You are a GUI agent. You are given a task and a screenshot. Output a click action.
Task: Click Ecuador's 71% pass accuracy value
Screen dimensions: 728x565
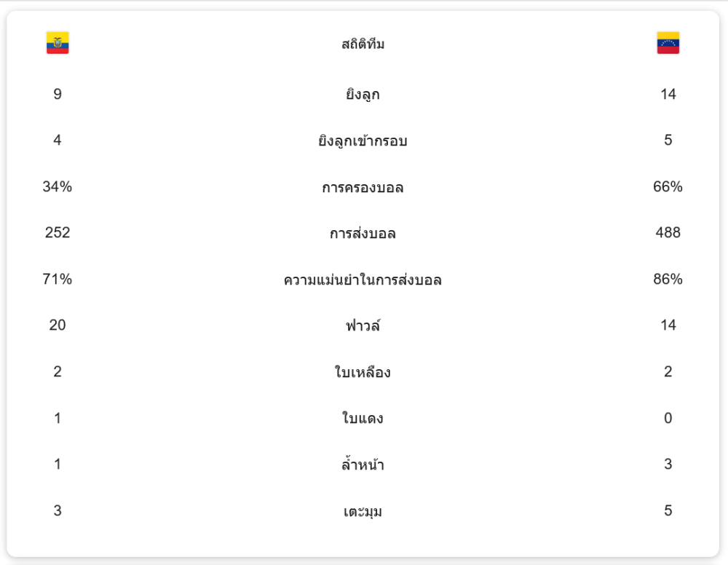click(x=58, y=279)
